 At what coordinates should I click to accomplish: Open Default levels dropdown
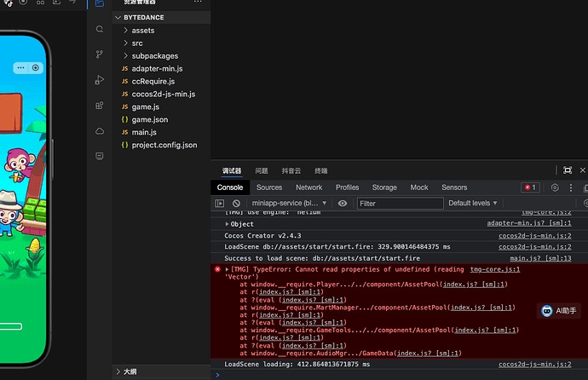pos(472,203)
